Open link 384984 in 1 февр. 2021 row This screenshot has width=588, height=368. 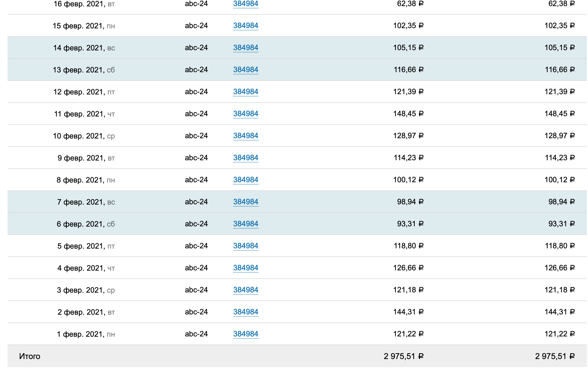(x=246, y=334)
